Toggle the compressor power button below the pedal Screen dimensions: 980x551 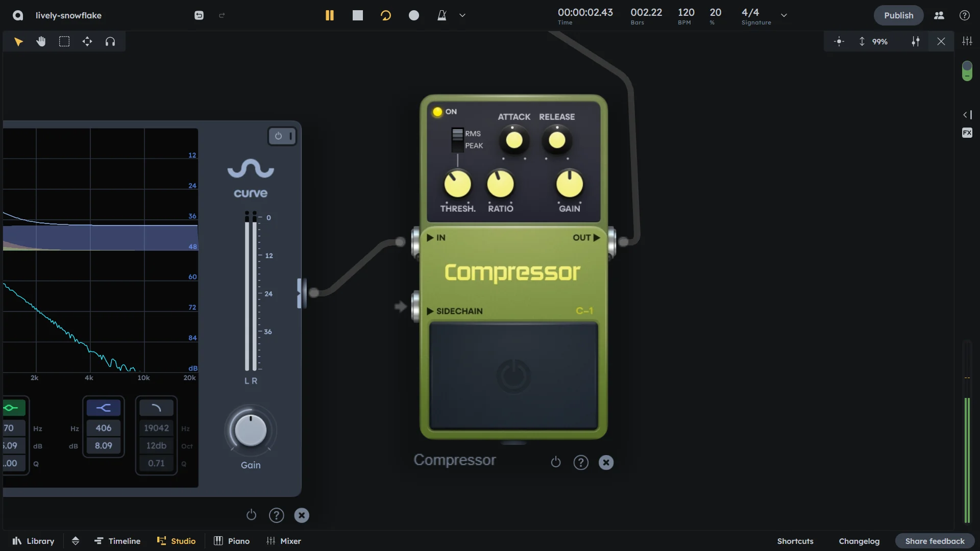tap(556, 462)
